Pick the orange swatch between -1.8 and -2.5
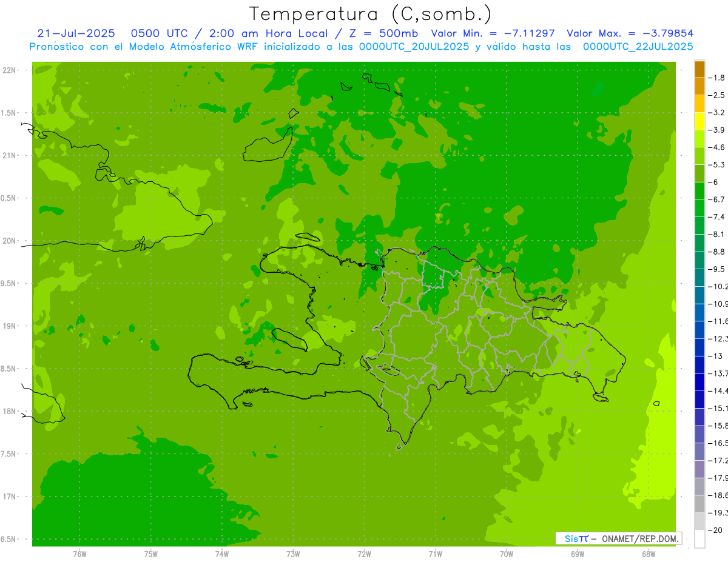The width and height of the screenshot is (728, 562). [x=699, y=87]
